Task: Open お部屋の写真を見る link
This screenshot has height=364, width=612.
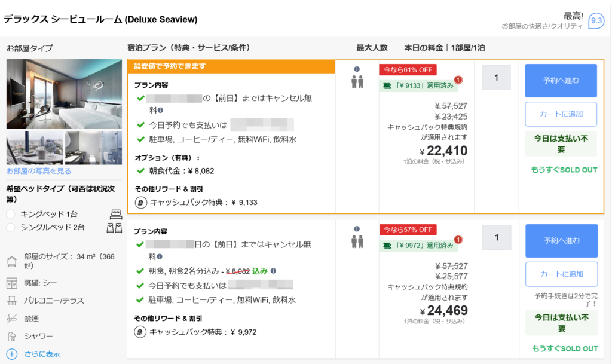Action: click(x=39, y=171)
